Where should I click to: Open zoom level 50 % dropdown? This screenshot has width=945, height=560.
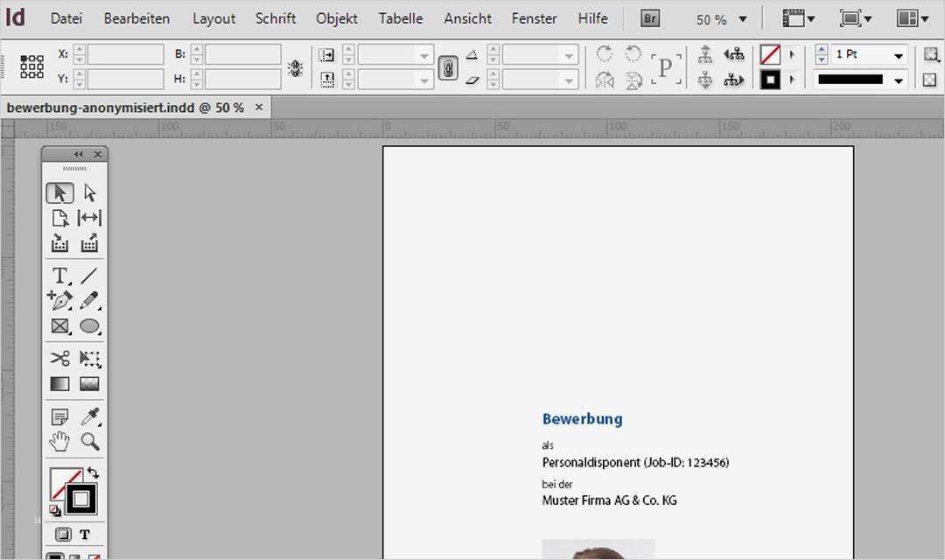[x=743, y=19]
